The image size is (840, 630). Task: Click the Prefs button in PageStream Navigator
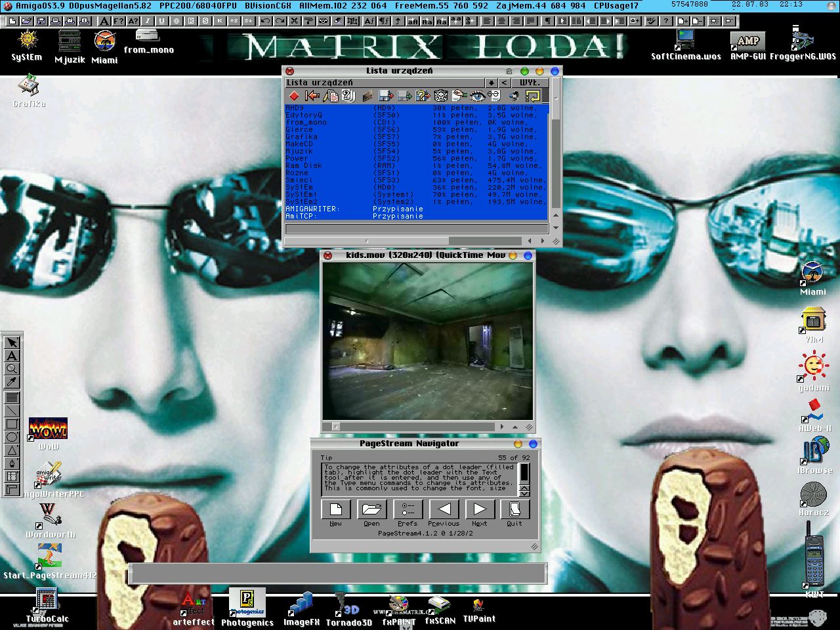pyautogui.click(x=408, y=509)
